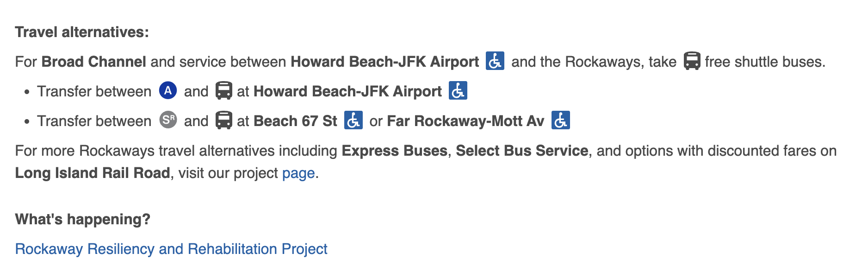Screen dimensions: 868x266
Task: Click the bold 'Broad Channel' text
Action: [93, 62]
